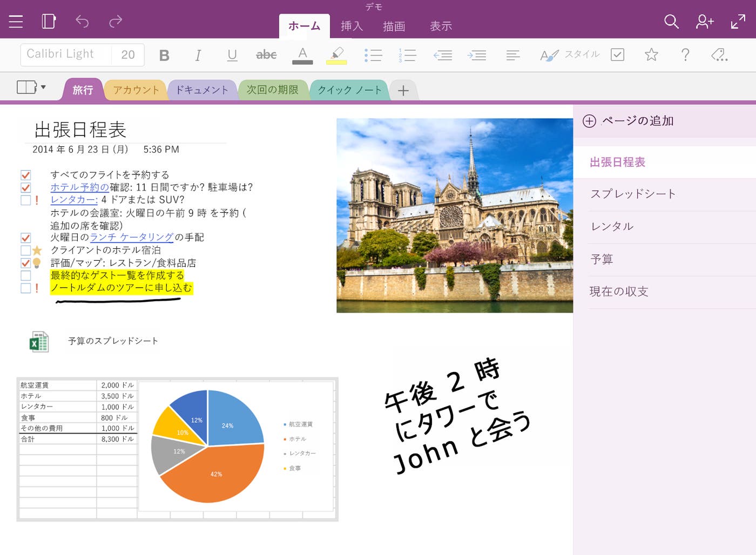
Task: Toggle Bold formatting
Action: (164, 55)
